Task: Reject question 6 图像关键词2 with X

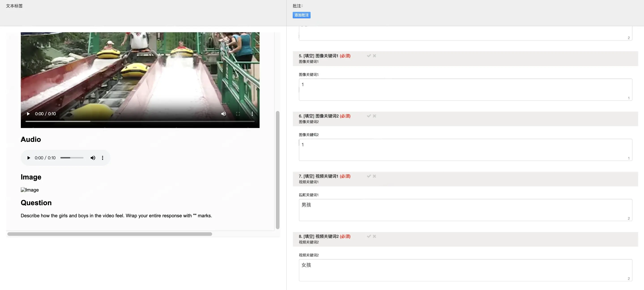Action: tap(374, 116)
